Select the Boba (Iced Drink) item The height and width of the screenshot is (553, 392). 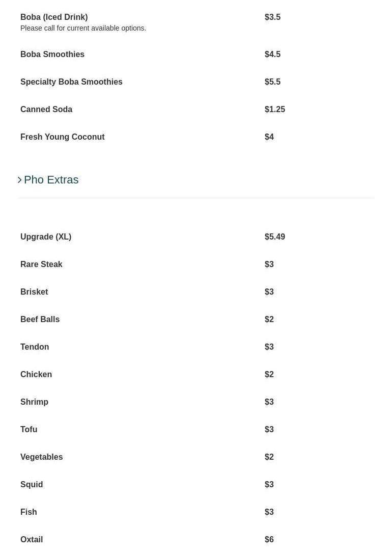coord(54,17)
